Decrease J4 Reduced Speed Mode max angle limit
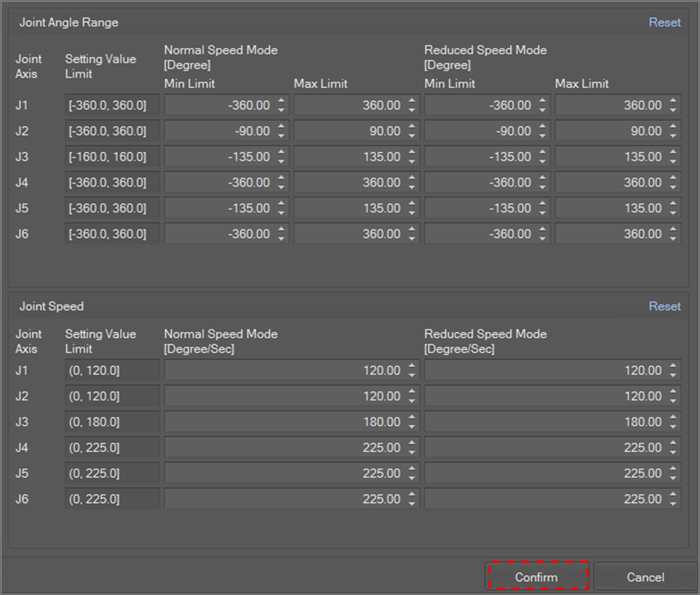 [673, 187]
